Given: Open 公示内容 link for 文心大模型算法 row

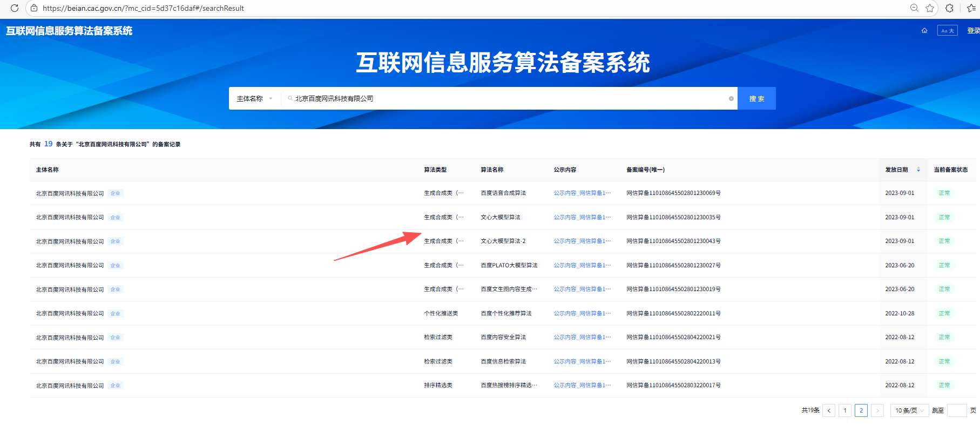Looking at the screenshot, I should click(582, 218).
